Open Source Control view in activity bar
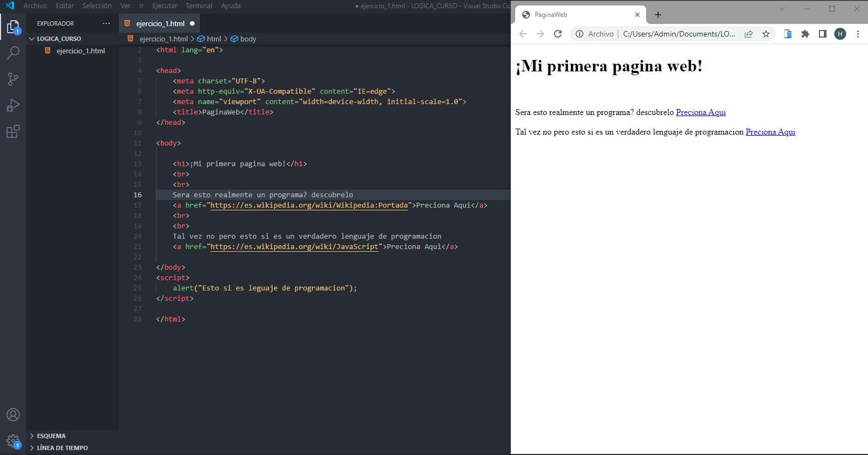 pyautogui.click(x=13, y=79)
